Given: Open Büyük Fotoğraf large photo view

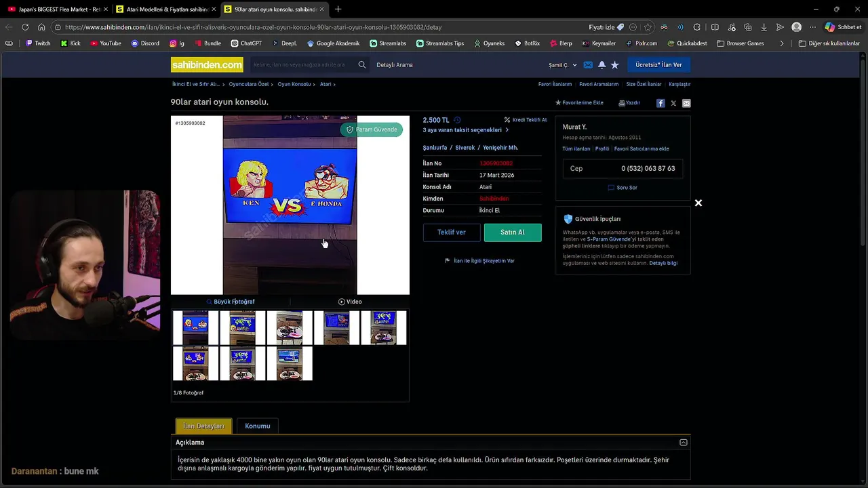Looking at the screenshot, I should [231, 302].
